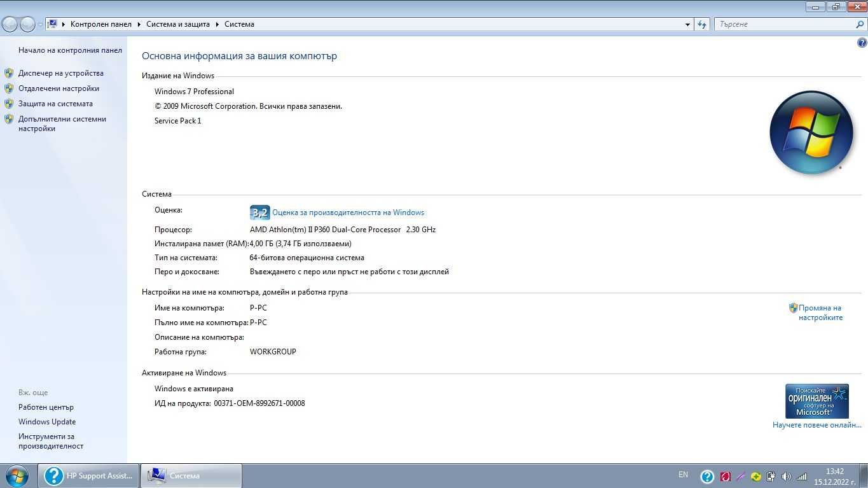Expand the arrow before Контролен панел
The image size is (868, 488).
64,24
